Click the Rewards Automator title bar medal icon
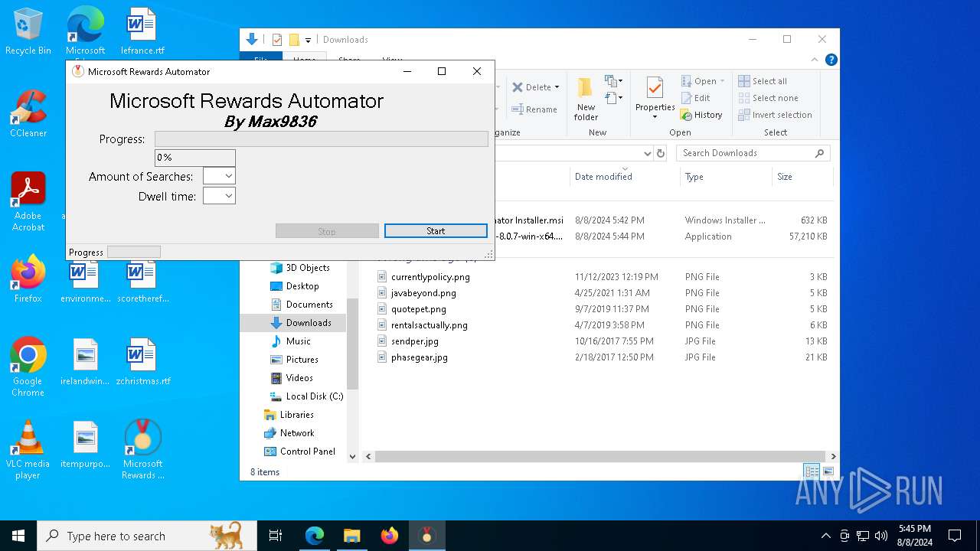 pyautogui.click(x=77, y=71)
